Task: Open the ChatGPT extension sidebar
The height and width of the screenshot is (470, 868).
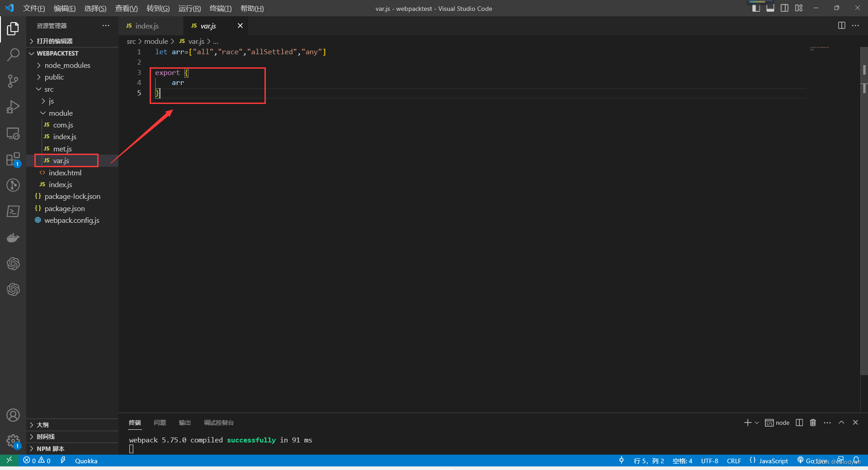Action: (13, 264)
